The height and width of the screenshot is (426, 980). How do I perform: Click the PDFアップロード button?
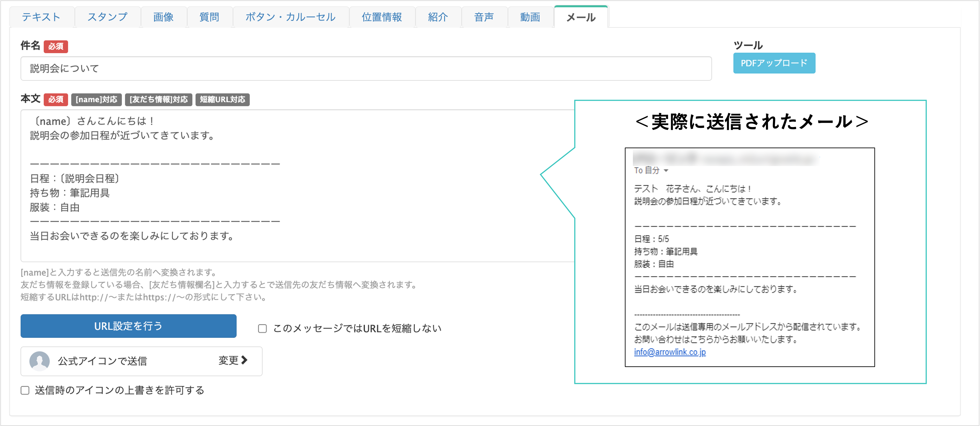[x=774, y=63]
